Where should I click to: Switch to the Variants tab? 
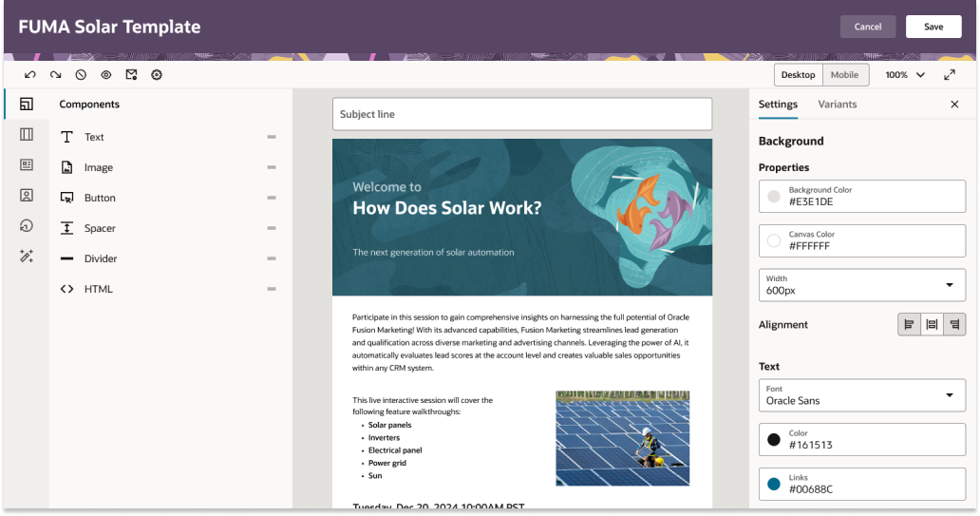pos(837,105)
